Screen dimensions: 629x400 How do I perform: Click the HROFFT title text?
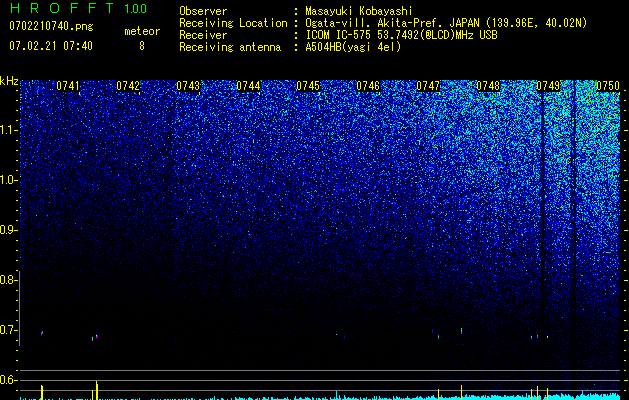pyautogui.click(x=62, y=8)
